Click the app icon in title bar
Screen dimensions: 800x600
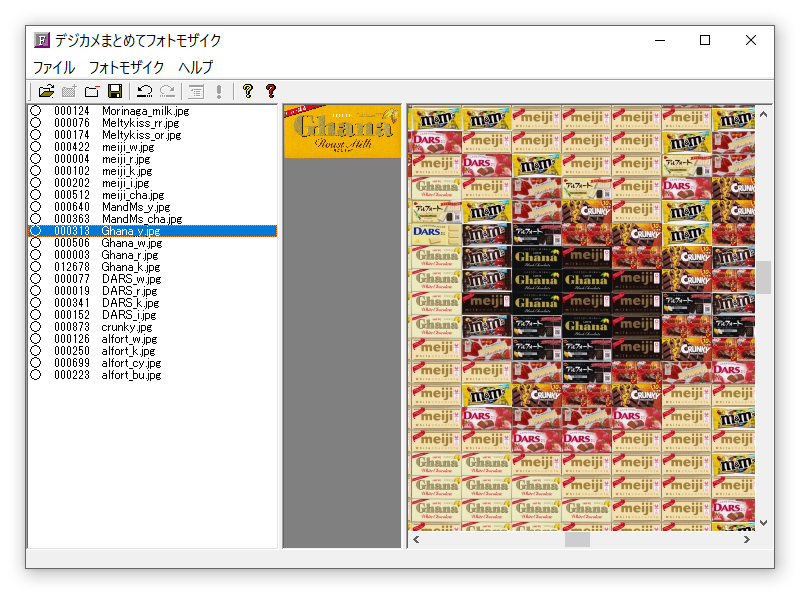(42, 40)
